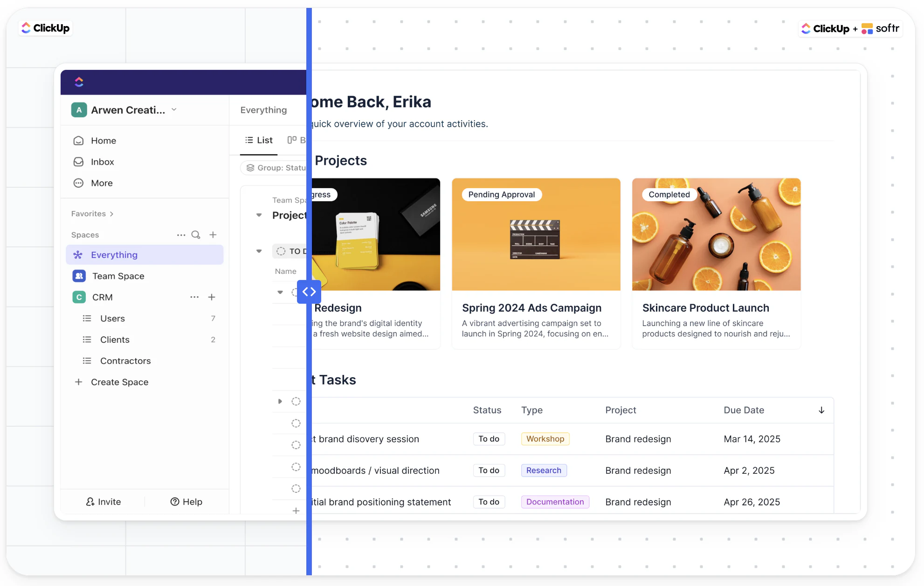Click the Mar 14, 2025 due date
The image size is (924, 586).
click(x=752, y=439)
